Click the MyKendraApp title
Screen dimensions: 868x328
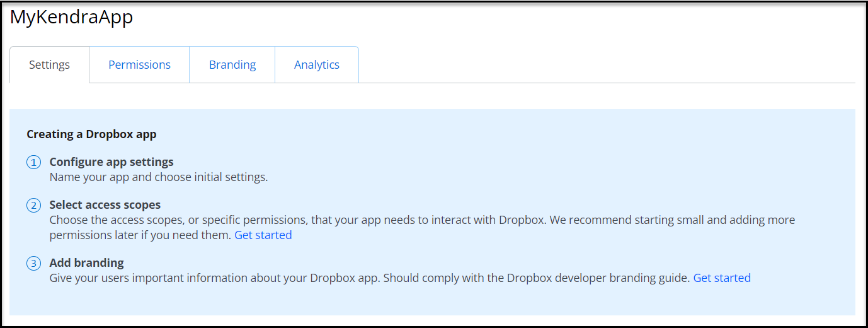pos(72,17)
